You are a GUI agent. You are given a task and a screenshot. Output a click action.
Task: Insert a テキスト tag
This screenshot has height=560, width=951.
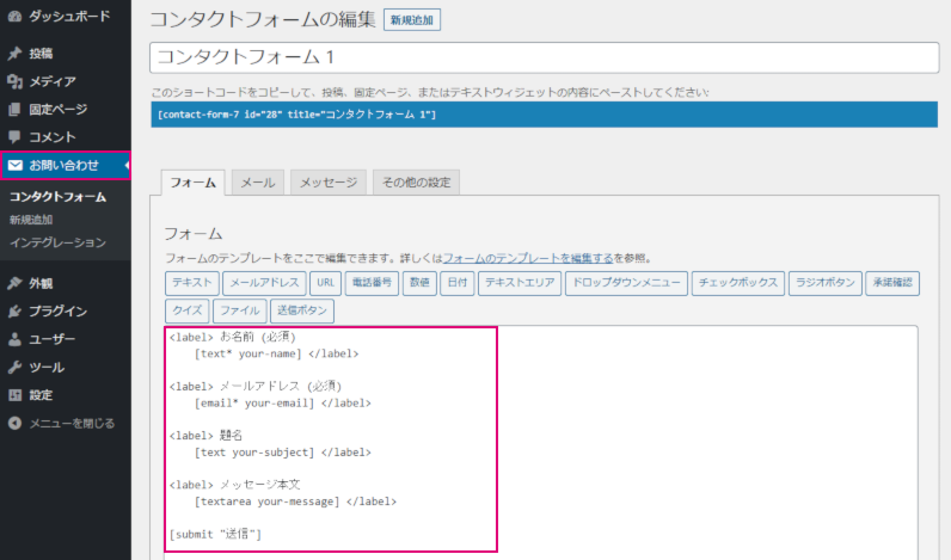pyautogui.click(x=192, y=283)
